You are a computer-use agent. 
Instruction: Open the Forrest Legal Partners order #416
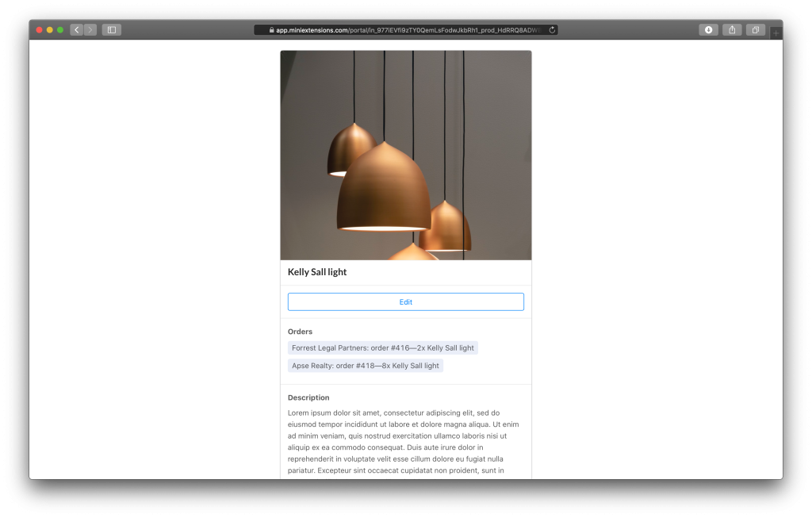click(x=382, y=348)
